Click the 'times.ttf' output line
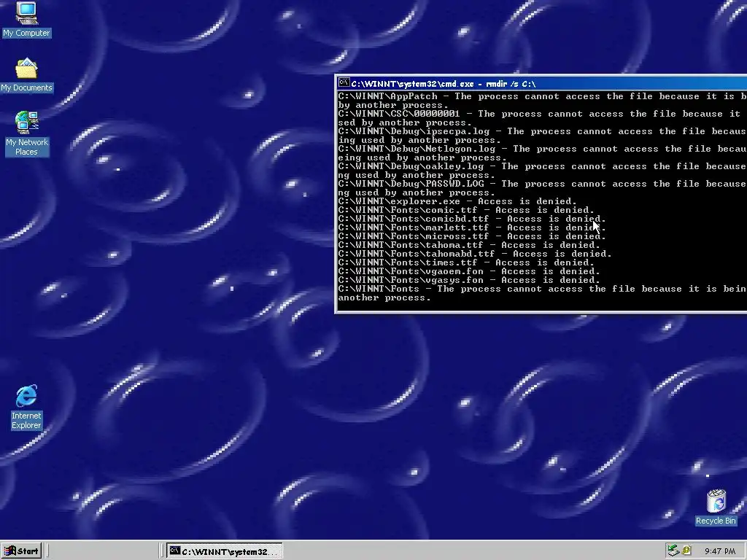Viewport: 747px width, 560px height. (466, 262)
